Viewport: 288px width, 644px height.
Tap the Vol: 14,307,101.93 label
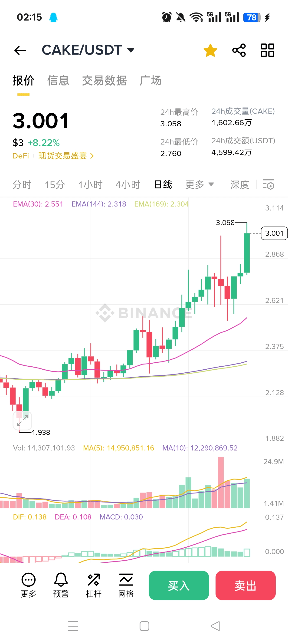44,448
